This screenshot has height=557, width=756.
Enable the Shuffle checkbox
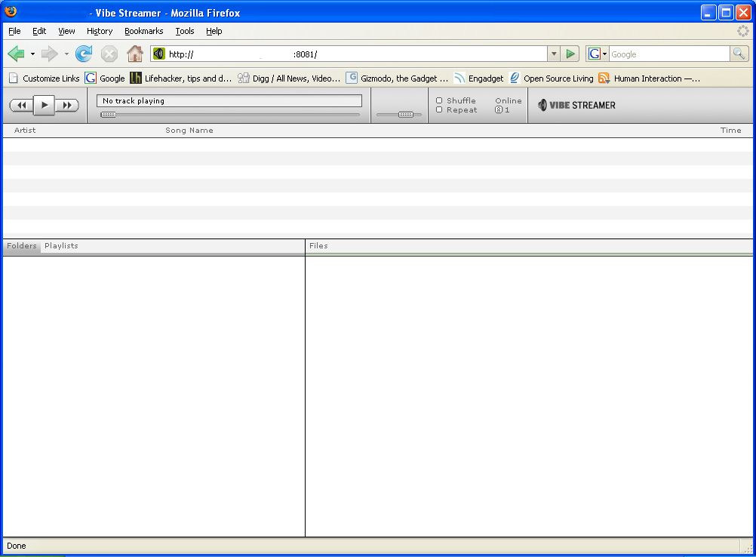(x=439, y=101)
